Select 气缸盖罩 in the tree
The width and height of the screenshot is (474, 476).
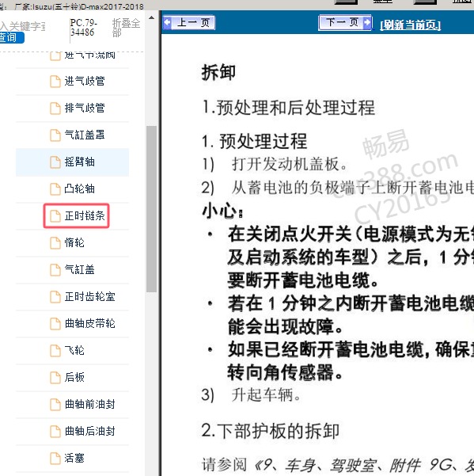pyautogui.click(x=85, y=135)
